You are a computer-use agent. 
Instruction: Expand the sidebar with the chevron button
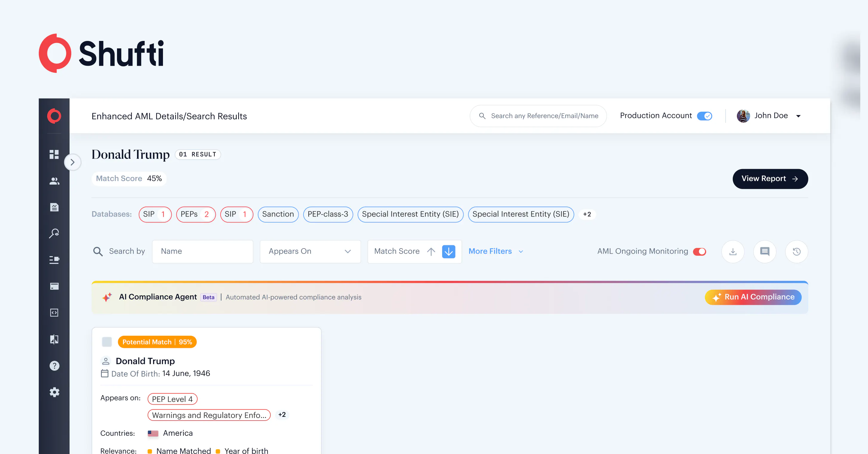tap(73, 162)
